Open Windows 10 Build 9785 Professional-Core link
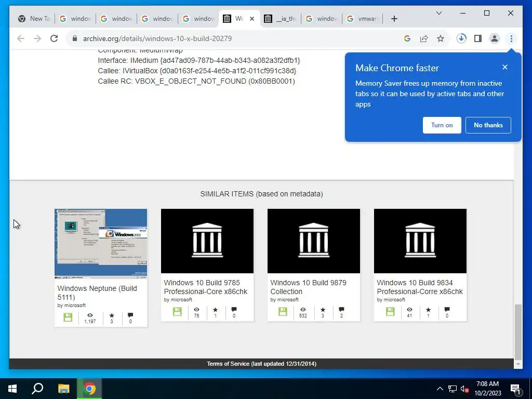532x399 pixels. tap(206, 287)
